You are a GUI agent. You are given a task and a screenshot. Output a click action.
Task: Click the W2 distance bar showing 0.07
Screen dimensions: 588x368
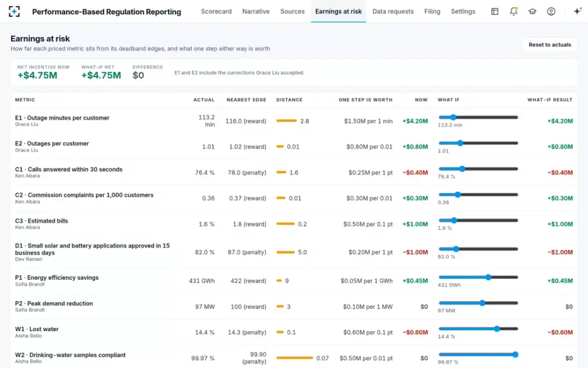(x=294, y=358)
